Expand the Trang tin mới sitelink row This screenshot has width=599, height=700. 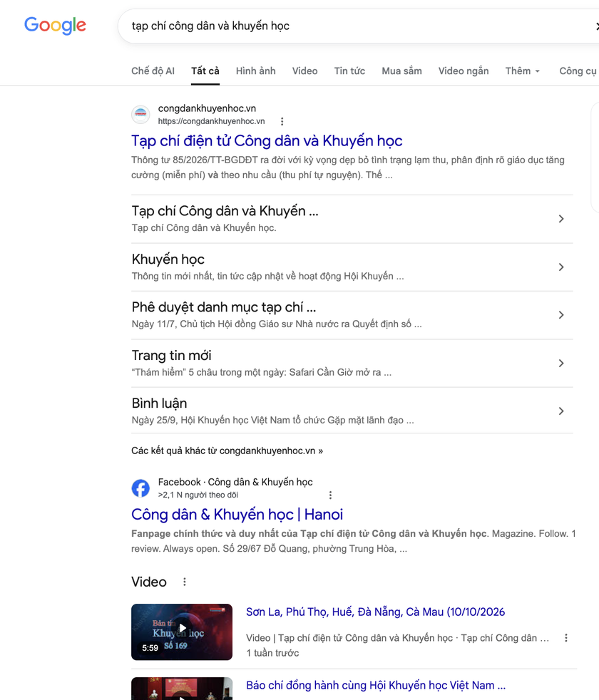561,364
